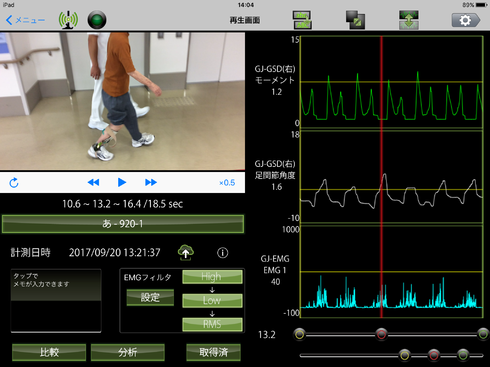Open the overlapping screens overlay icon
This screenshot has height=367, width=490.
click(355, 20)
